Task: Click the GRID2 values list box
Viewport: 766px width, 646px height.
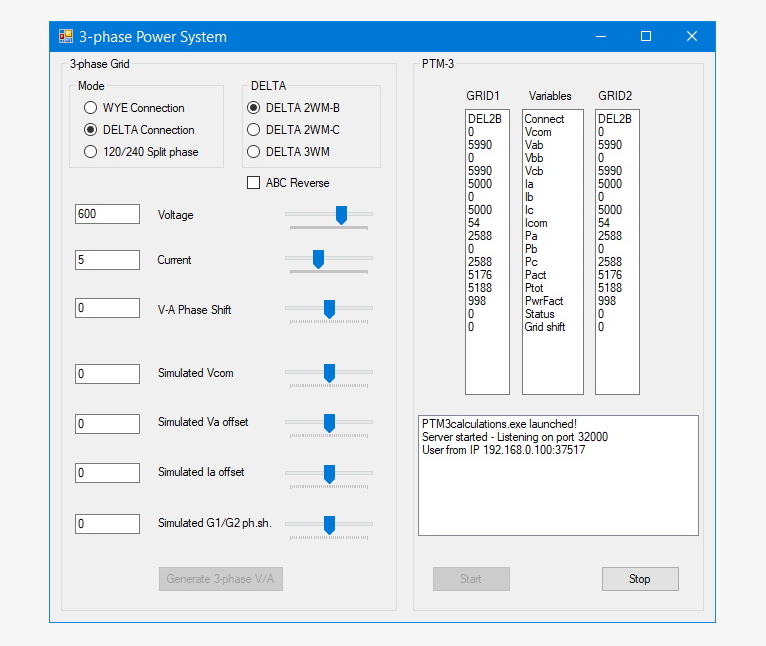Action: pos(617,252)
